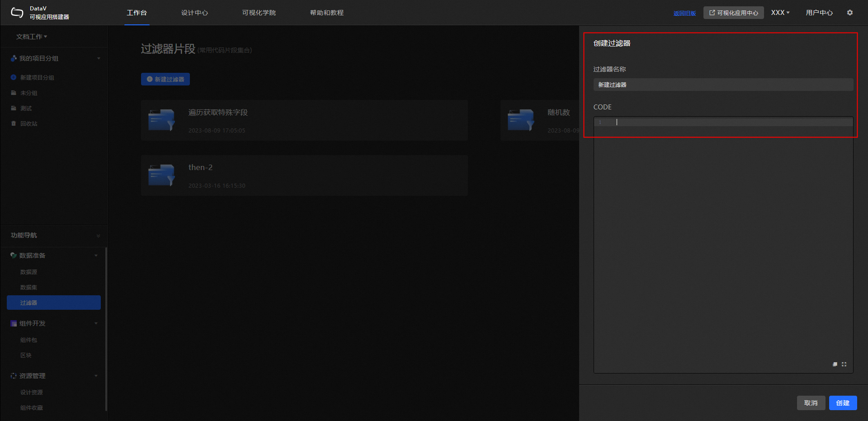The width and height of the screenshot is (868, 421).
Task: Click the plus icon for 新建项目分组
Action: point(14,77)
